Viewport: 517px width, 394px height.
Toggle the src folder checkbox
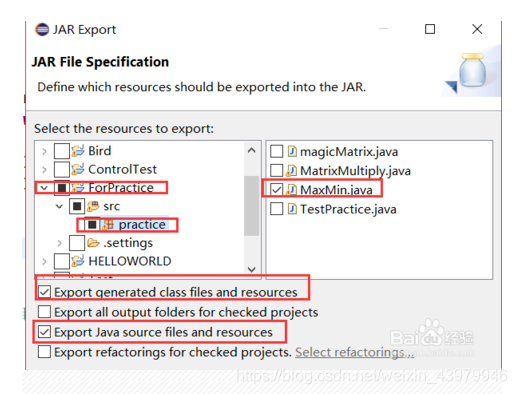[77, 206]
